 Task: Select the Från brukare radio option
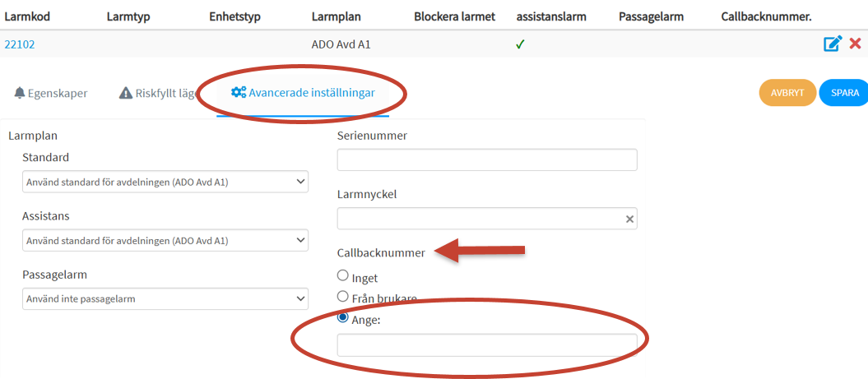(342, 296)
